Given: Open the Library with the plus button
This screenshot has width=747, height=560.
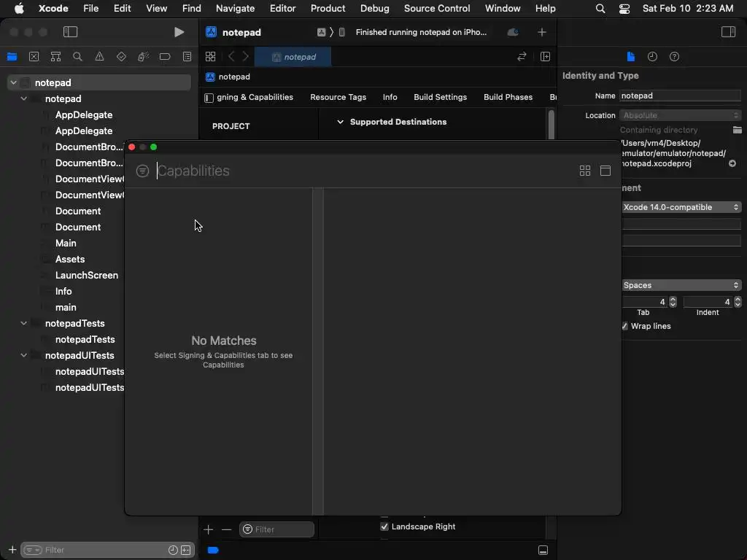Looking at the screenshot, I should pos(542,32).
